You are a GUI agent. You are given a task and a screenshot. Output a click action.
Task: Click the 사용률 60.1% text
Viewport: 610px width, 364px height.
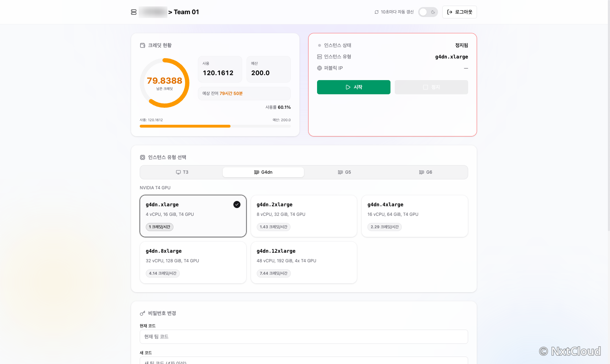tap(278, 107)
